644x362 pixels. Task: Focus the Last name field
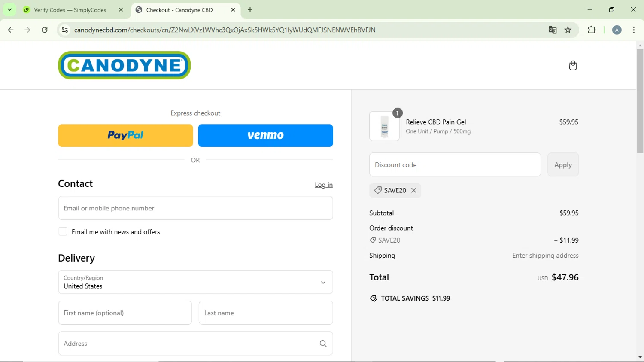(x=265, y=313)
